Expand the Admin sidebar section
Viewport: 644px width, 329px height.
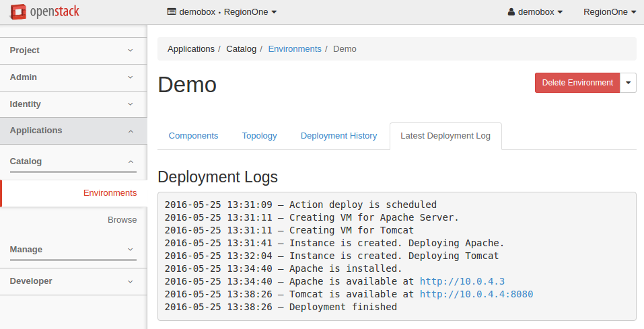tap(73, 77)
